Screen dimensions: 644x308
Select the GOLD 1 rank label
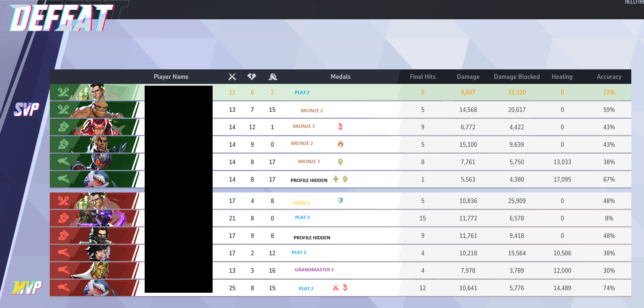[x=302, y=203]
